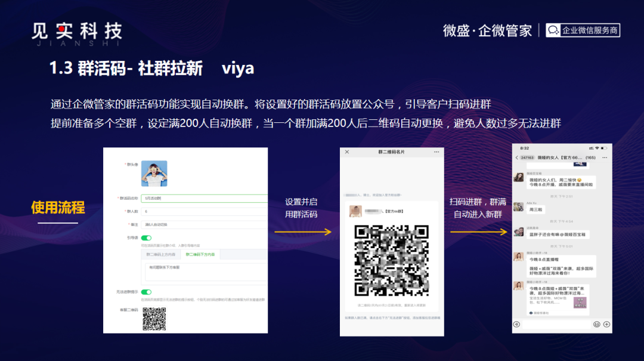
Task: Open the shared article card in last message
Action: (x=558, y=300)
